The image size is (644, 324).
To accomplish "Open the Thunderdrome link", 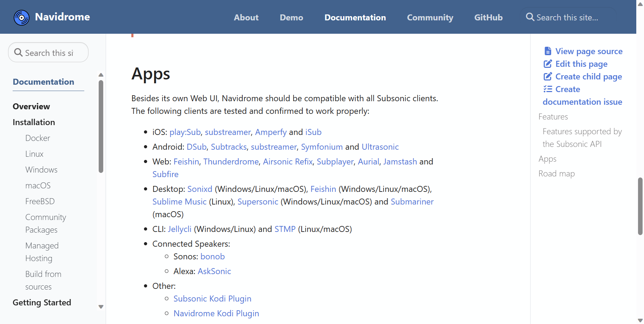I will pyautogui.click(x=231, y=162).
